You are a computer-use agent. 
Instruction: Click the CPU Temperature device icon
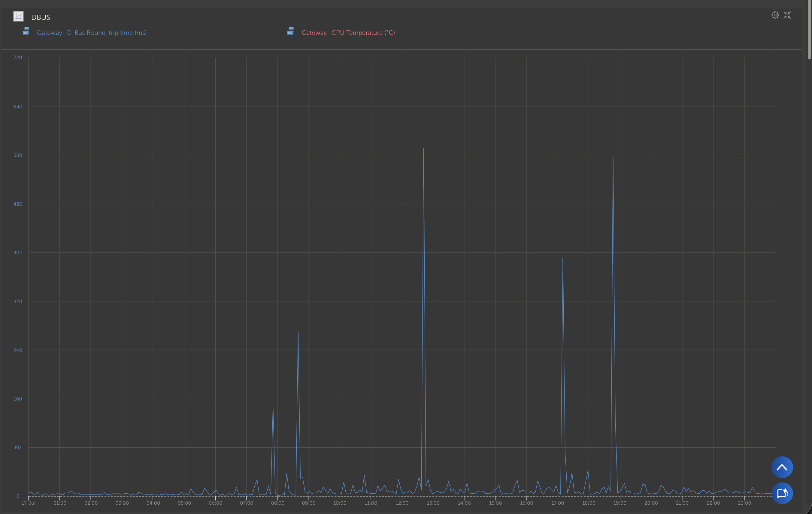(290, 31)
